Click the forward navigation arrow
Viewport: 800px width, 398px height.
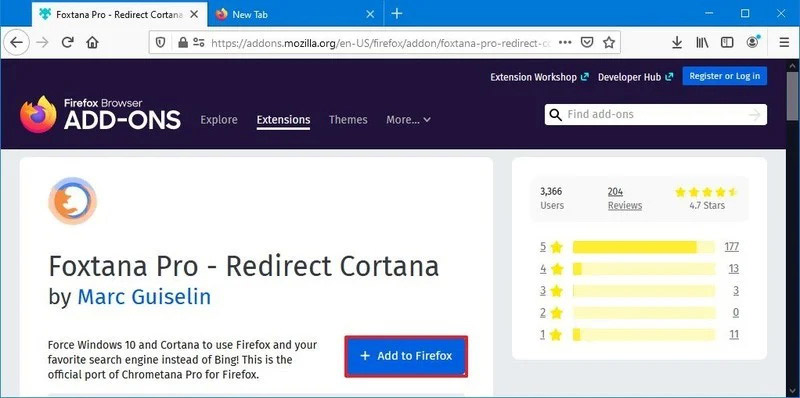click(x=42, y=42)
